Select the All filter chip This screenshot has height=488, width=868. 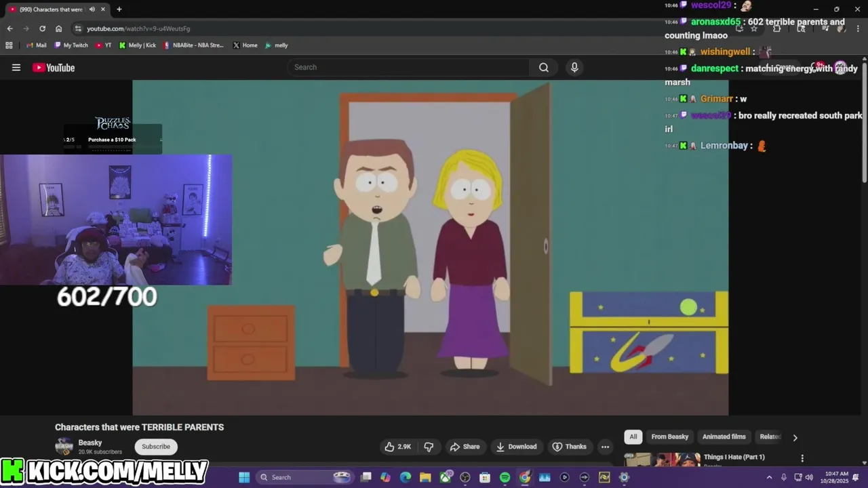pyautogui.click(x=633, y=437)
